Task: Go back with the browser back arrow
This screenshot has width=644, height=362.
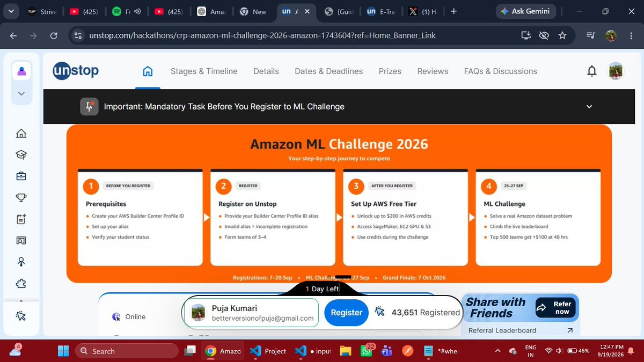Action: pyautogui.click(x=13, y=35)
